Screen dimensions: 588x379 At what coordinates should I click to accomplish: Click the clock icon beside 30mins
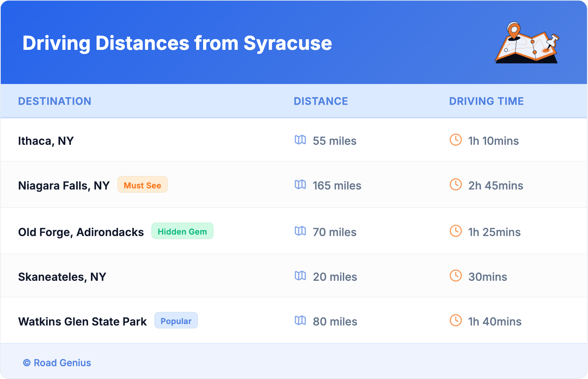(x=456, y=276)
